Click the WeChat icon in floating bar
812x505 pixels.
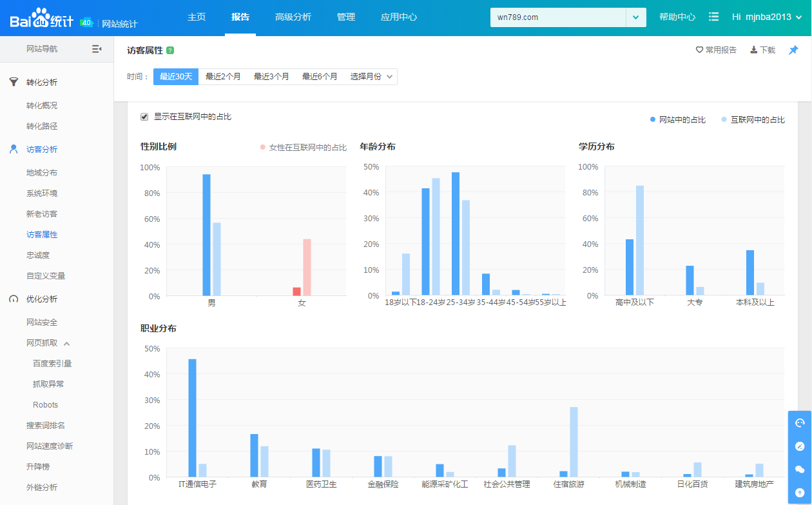800,470
